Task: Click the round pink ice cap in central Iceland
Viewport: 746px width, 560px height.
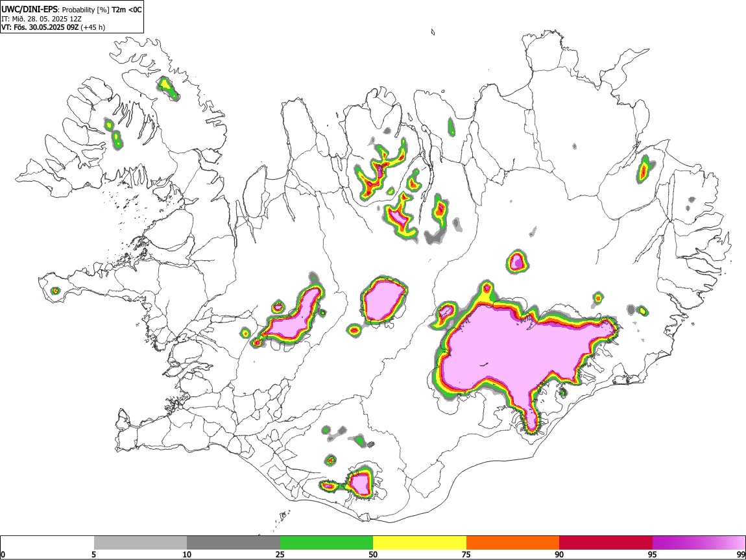Action: click(x=383, y=300)
